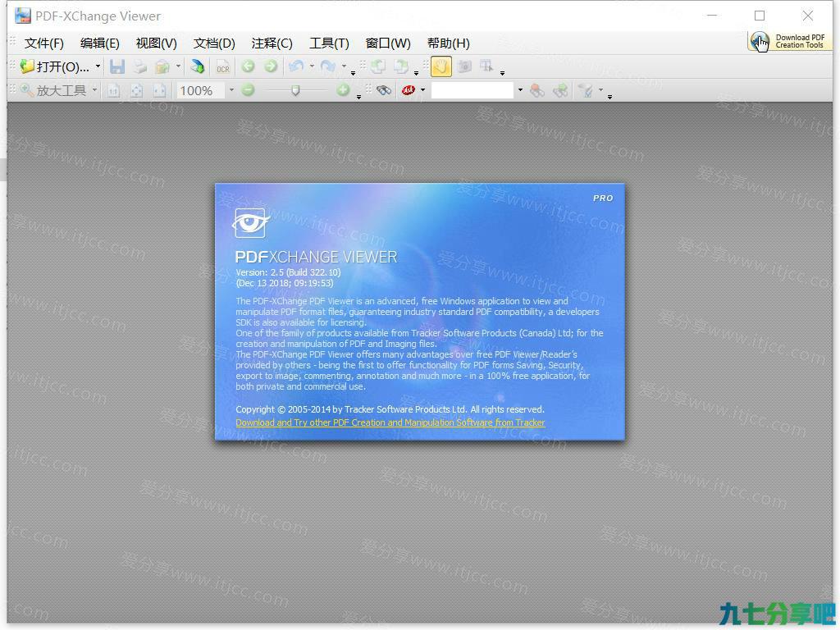The width and height of the screenshot is (840, 630).
Task: Minimize the PDF-XChange Viewer window
Action: pyautogui.click(x=712, y=16)
